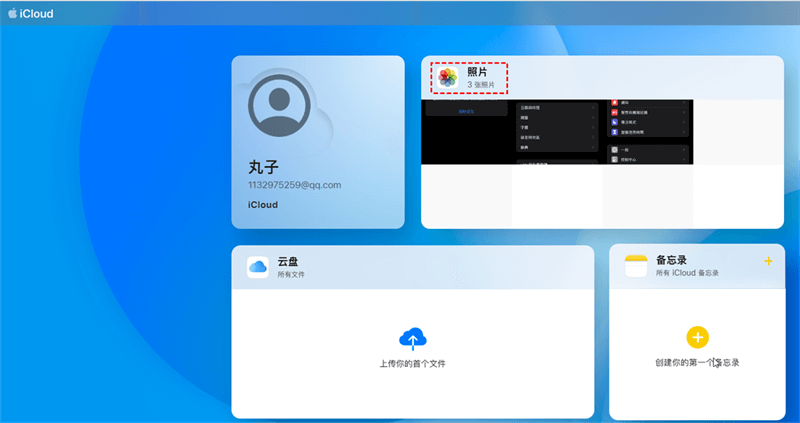
Task: Open the iCloud Drive cloud icon
Action: tap(258, 267)
